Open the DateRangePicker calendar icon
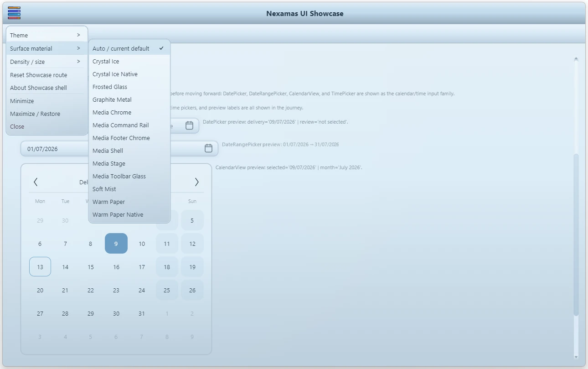This screenshot has height=369, width=588. [208, 148]
